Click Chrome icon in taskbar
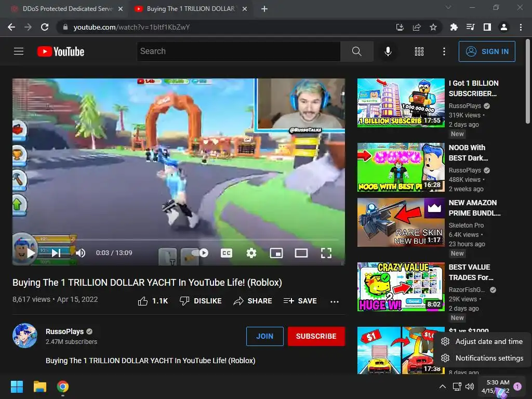532x399 pixels. coord(63,387)
